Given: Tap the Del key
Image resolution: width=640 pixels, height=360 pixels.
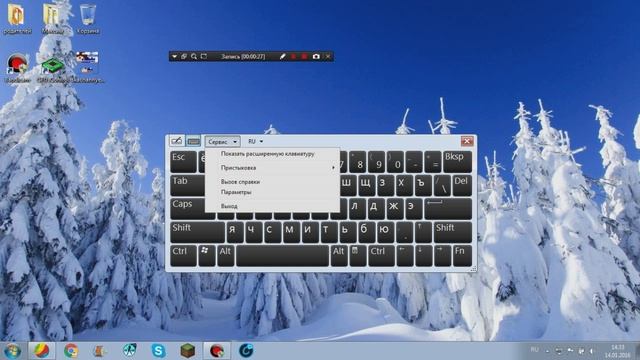Looking at the screenshot, I should [x=462, y=185].
